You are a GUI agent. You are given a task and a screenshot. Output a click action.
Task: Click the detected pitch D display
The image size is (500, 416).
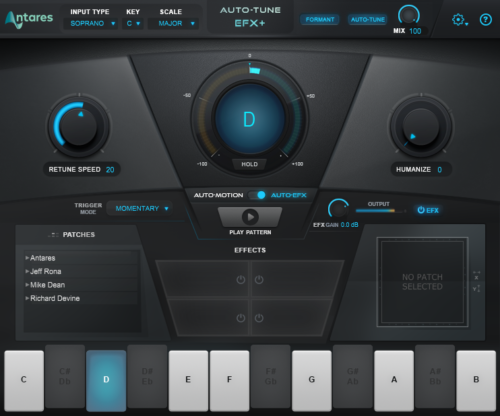tap(250, 119)
